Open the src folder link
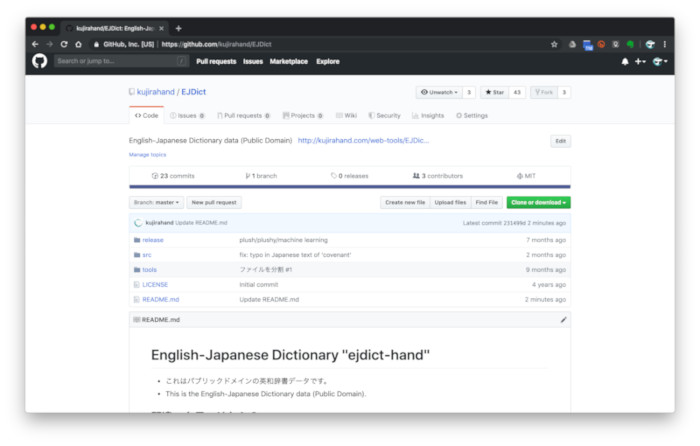This screenshot has height=446, width=700. (x=147, y=255)
